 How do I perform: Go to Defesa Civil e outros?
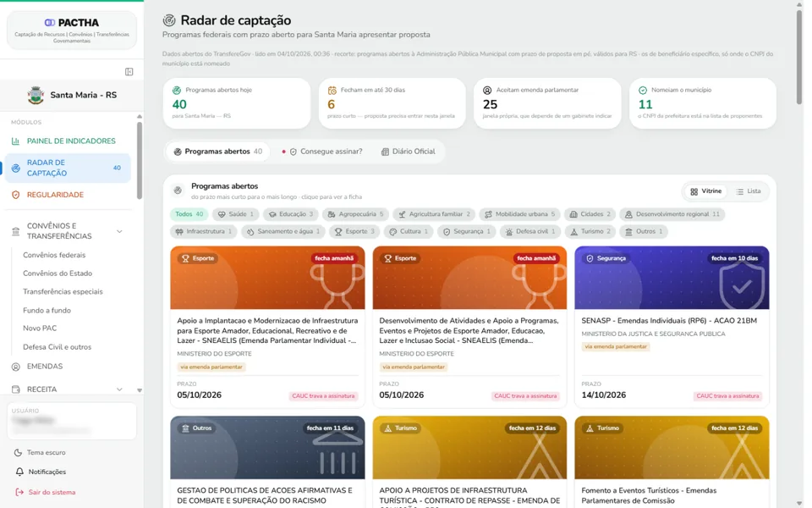57,347
